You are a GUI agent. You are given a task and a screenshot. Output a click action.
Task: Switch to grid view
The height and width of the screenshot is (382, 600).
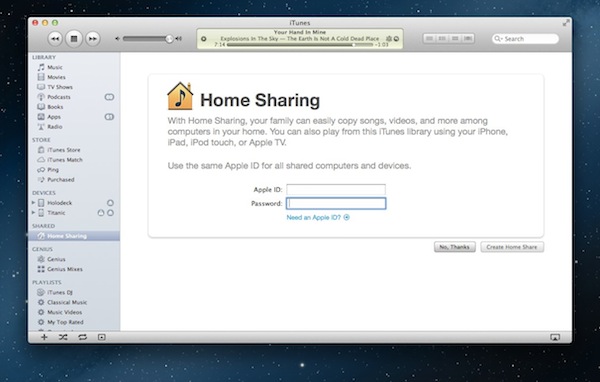455,39
